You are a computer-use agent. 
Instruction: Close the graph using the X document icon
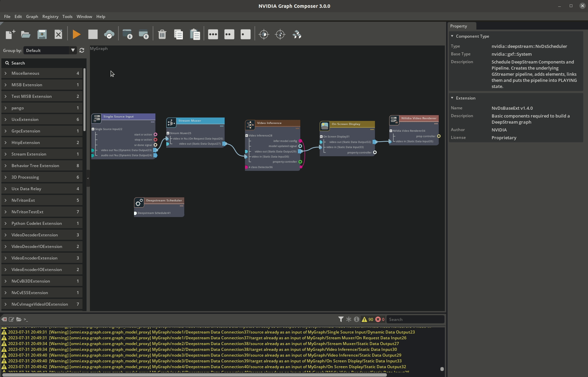pyautogui.click(x=58, y=34)
